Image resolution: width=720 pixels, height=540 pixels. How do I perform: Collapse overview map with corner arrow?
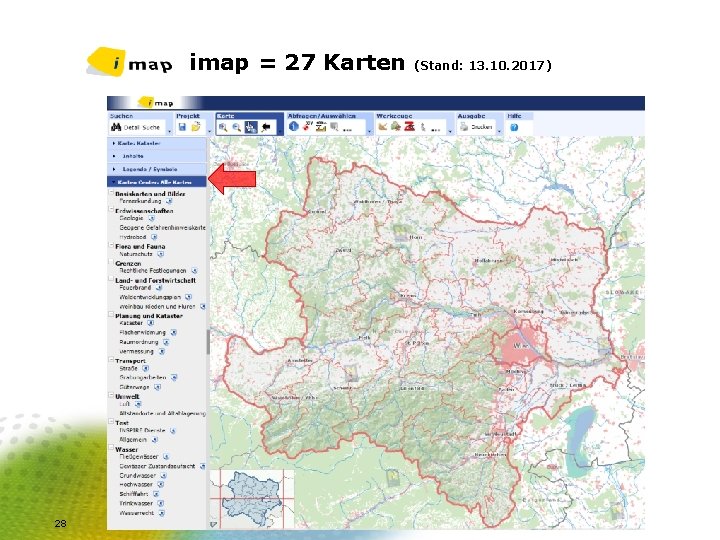[x=214, y=524]
